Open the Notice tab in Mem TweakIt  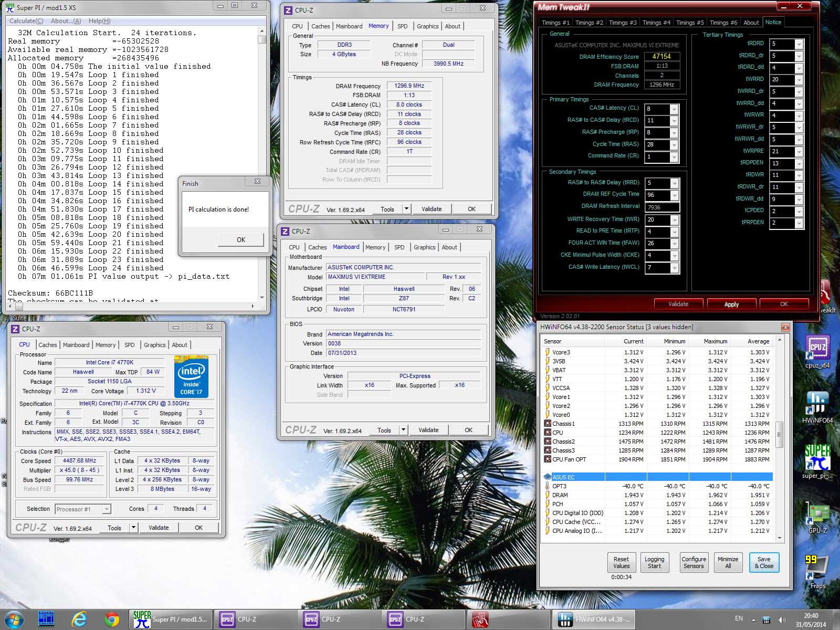pyautogui.click(x=773, y=22)
